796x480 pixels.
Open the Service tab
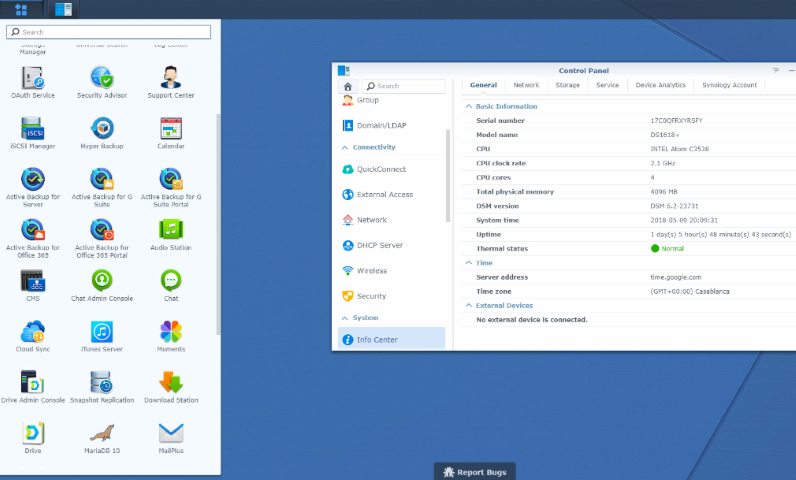[x=608, y=85]
